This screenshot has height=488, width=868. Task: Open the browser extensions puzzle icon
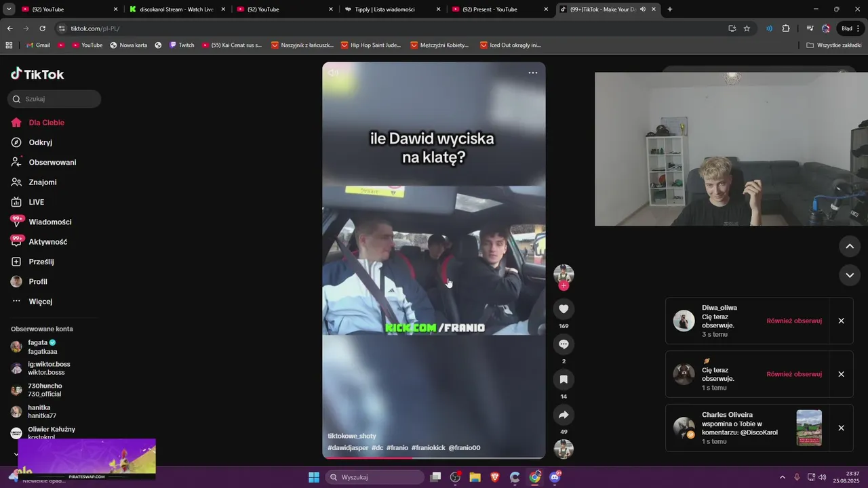coord(786,28)
